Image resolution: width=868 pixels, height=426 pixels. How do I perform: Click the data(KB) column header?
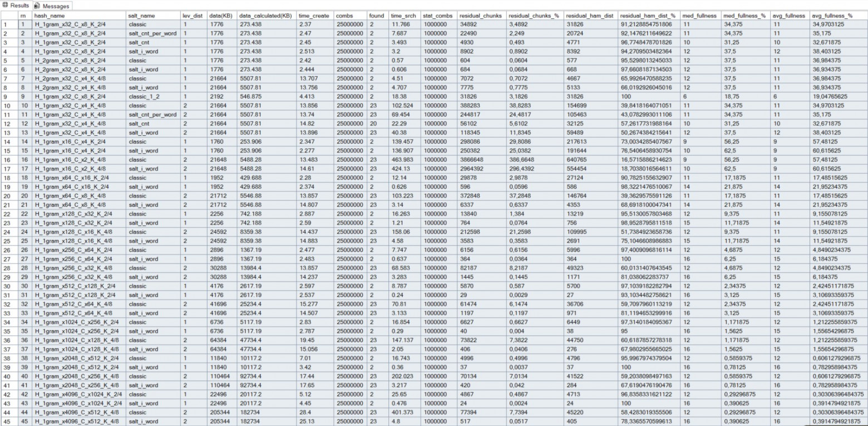click(x=221, y=16)
